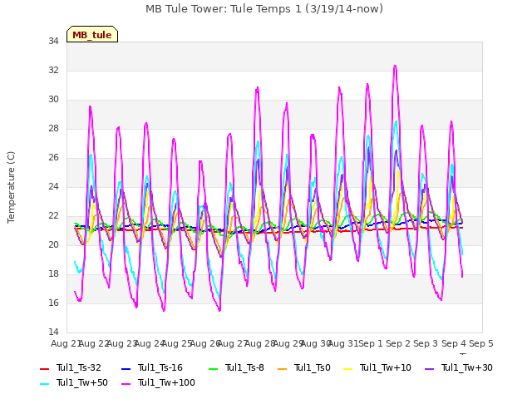
Task: Click the 14 y-axis tick label
Action: point(53,332)
